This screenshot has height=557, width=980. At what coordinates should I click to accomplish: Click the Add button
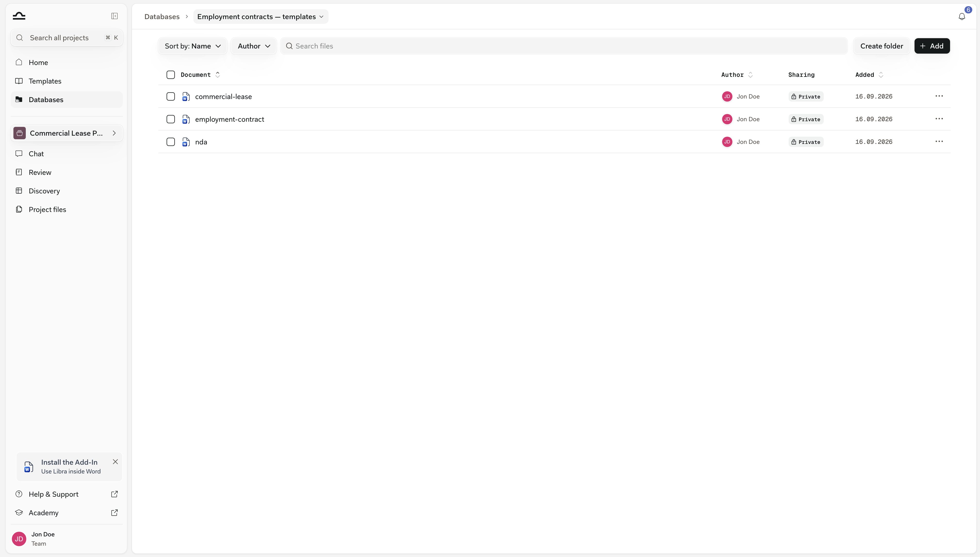[x=932, y=46]
